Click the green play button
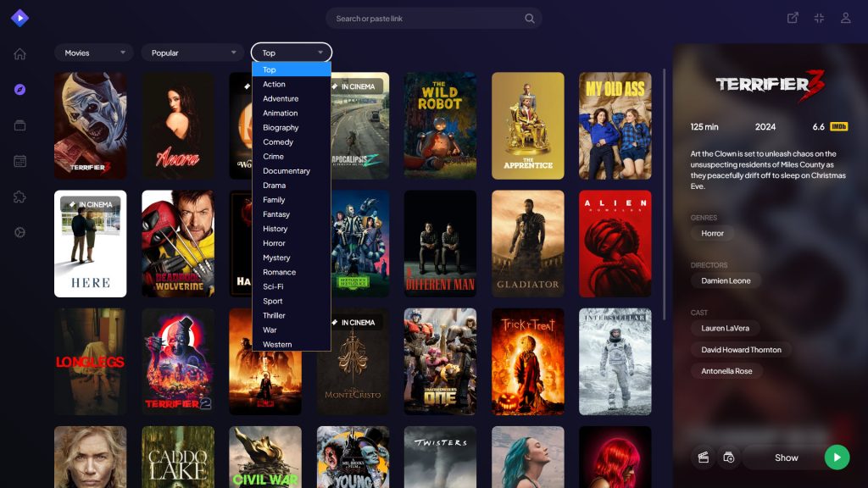This screenshot has width=868, height=488. point(837,457)
